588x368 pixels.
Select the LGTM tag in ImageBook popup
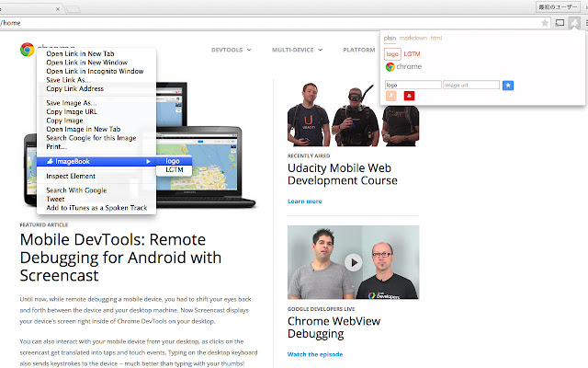pos(412,54)
